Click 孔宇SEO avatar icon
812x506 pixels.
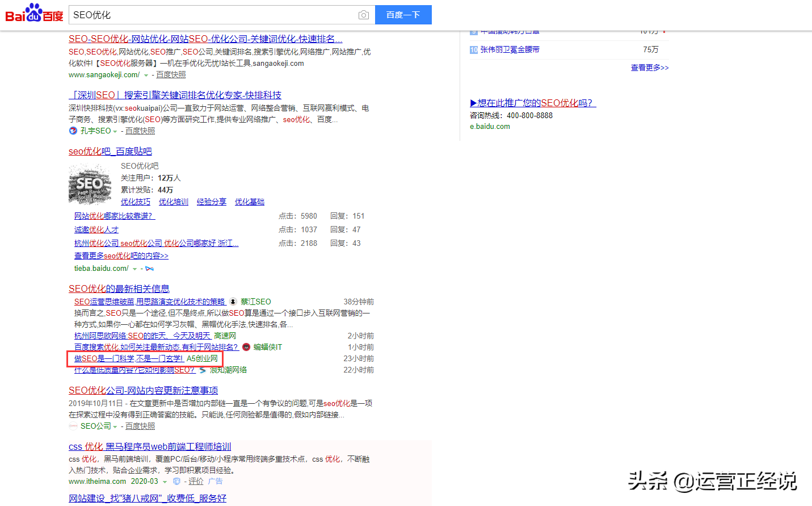click(x=73, y=131)
